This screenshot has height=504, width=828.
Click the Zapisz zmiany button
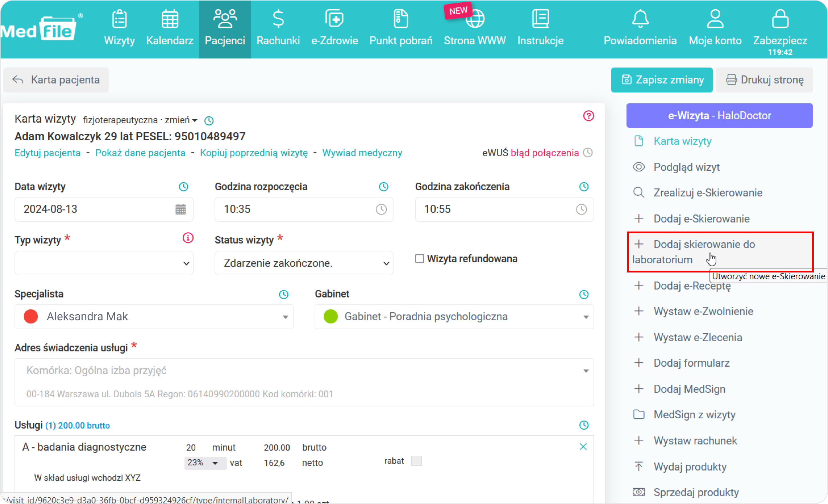pyautogui.click(x=661, y=80)
